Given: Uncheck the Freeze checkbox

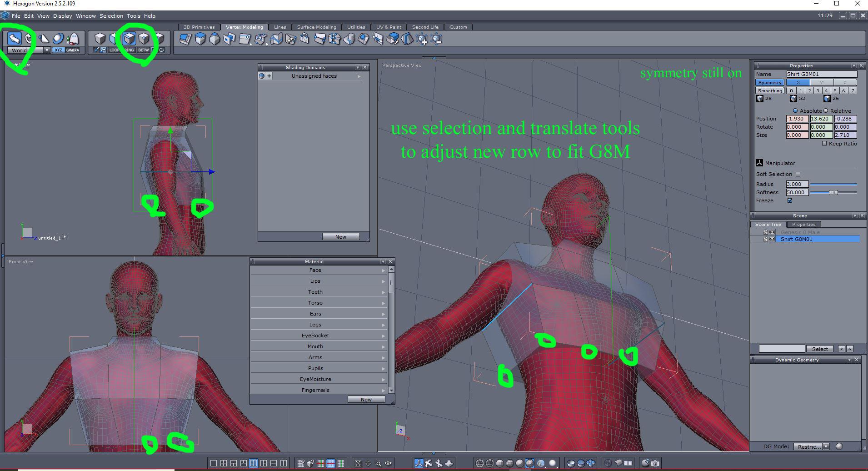Looking at the screenshot, I should coord(790,200).
